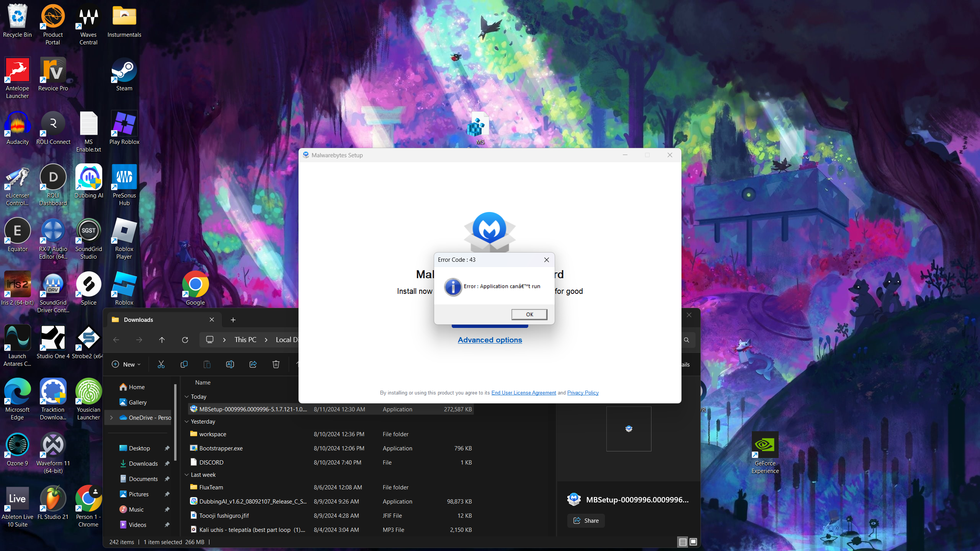Click the Rename icon in Explorer toolbar
The height and width of the screenshot is (551, 980).
pos(230,364)
